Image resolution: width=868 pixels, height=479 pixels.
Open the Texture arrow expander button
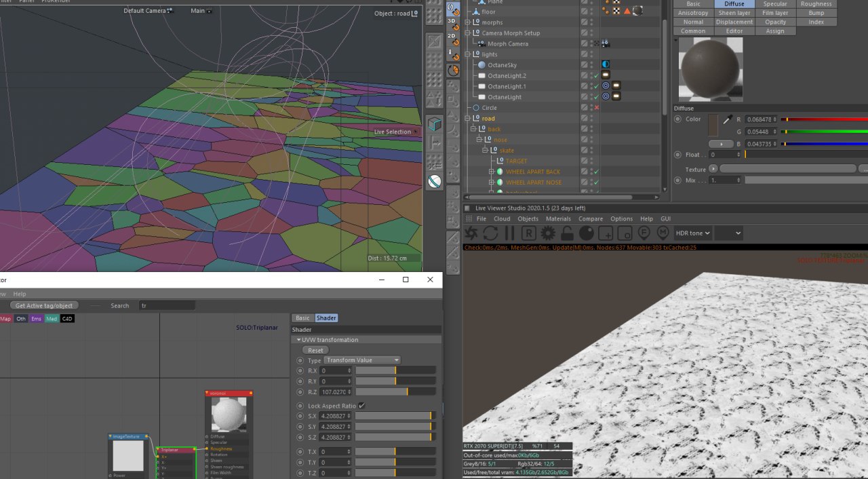coord(713,169)
